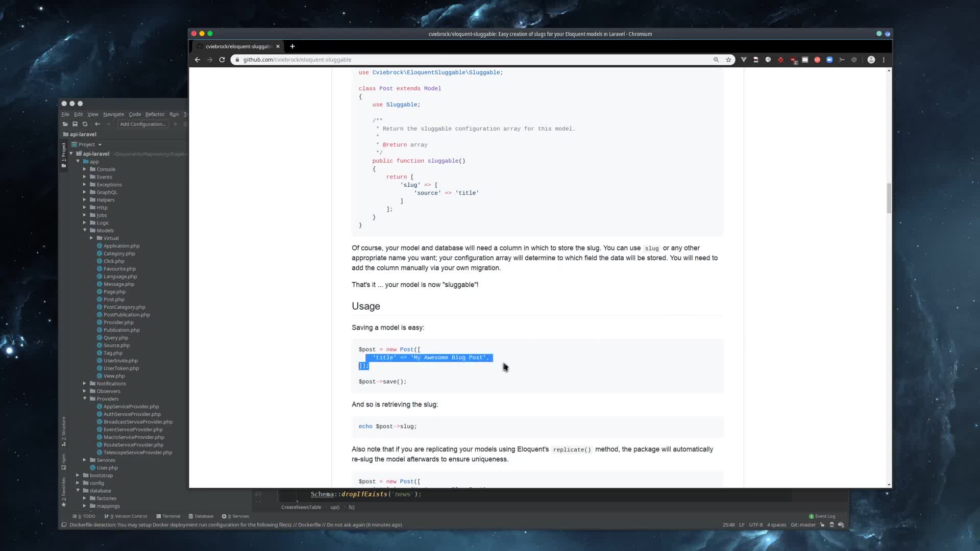Click the forward arrow in Chromium
The width and height of the screenshot is (980, 551).
[x=210, y=60]
